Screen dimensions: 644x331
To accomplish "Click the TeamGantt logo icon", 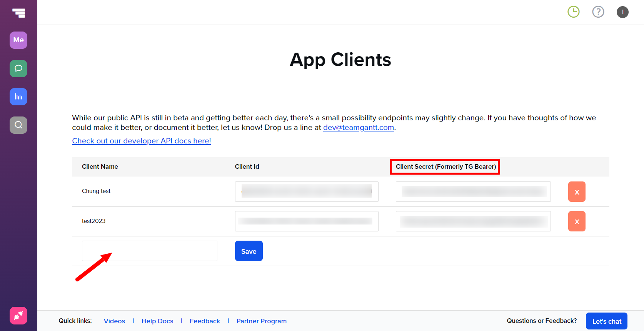I will pos(18,13).
